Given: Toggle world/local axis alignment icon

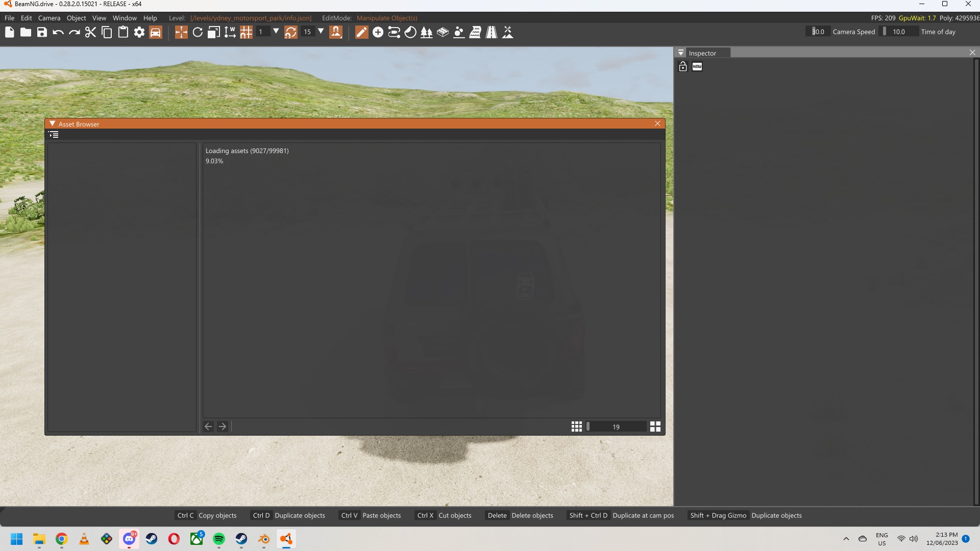Looking at the screenshot, I should point(230,32).
